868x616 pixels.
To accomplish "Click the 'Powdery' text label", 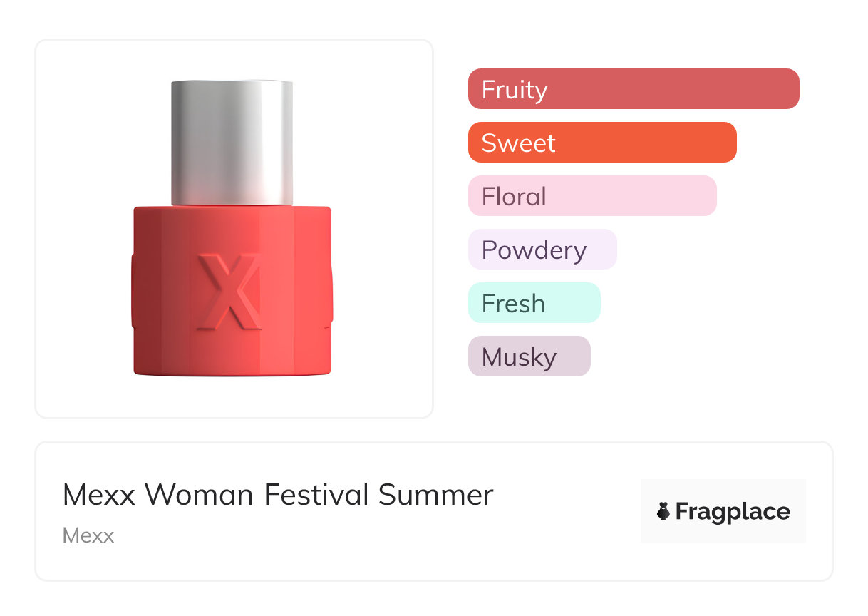I will point(534,250).
